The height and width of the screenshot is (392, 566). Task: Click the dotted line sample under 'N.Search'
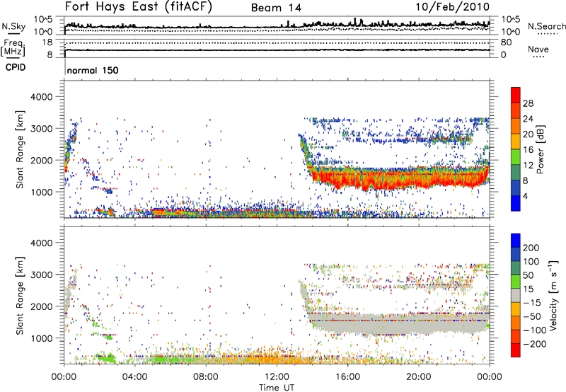547,34
